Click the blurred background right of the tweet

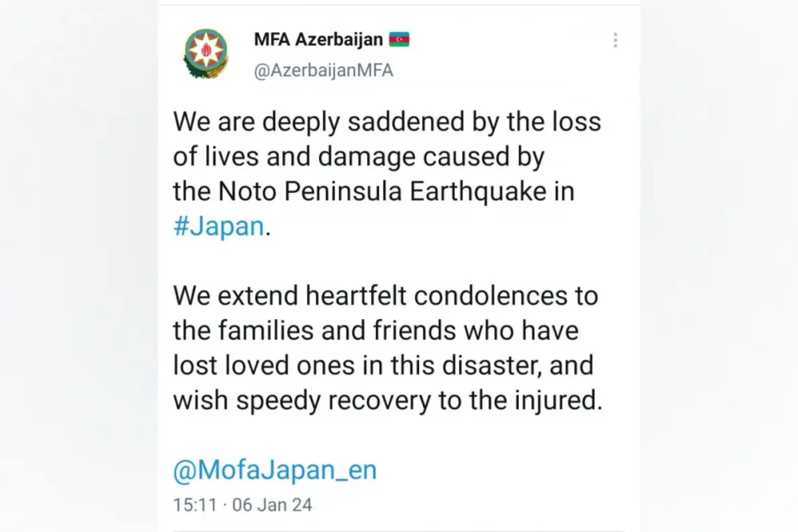tap(719, 266)
